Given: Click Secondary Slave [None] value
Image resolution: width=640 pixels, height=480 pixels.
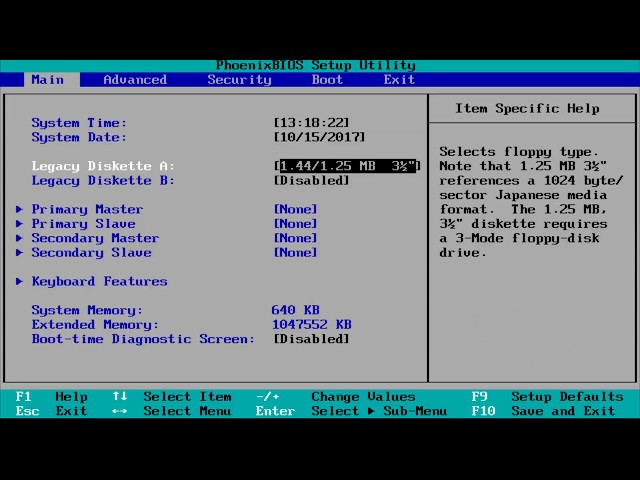Looking at the screenshot, I should tap(296, 253).
